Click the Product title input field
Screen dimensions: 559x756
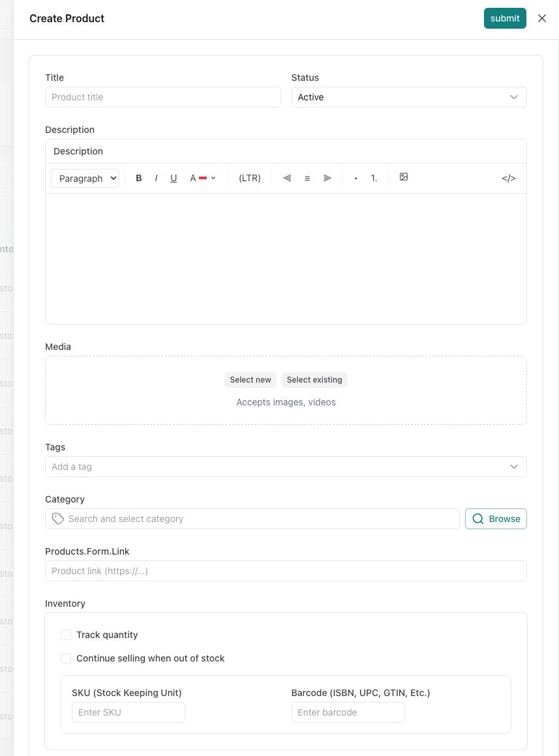[x=163, y=97]
